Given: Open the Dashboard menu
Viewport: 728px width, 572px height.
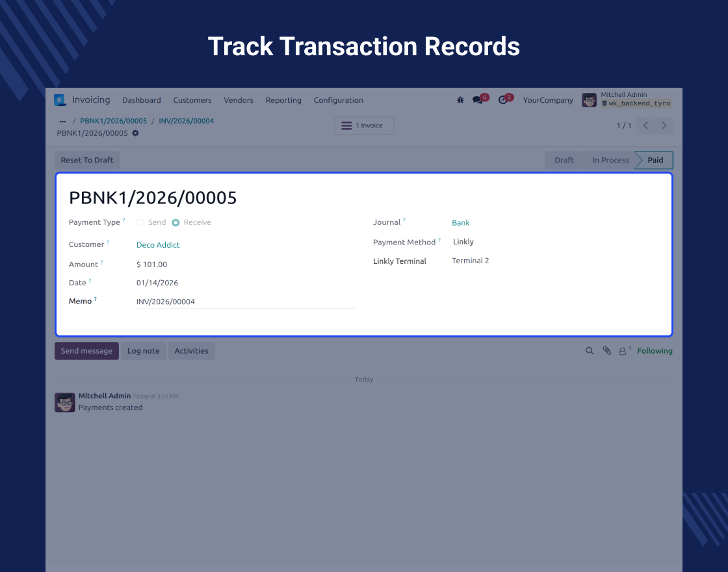Looking at the screenshot, I should click(x=142, y=100).
